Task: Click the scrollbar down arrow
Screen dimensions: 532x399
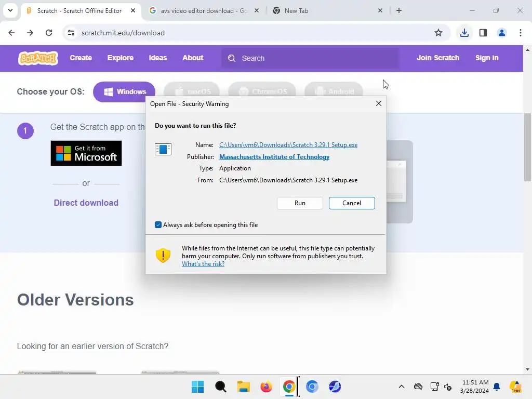Action: (527, 369)
